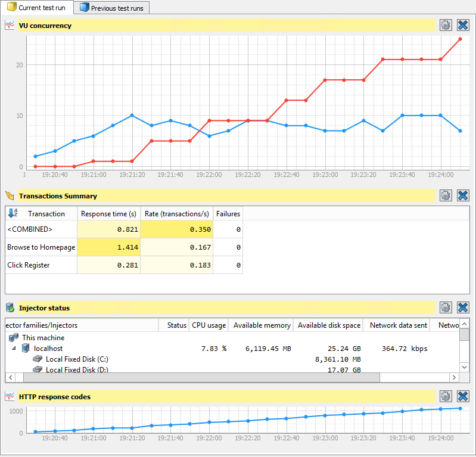Open HTTP response codes settings gear
The height and width of the screenshot is (457, 476).
pos(446,396)
